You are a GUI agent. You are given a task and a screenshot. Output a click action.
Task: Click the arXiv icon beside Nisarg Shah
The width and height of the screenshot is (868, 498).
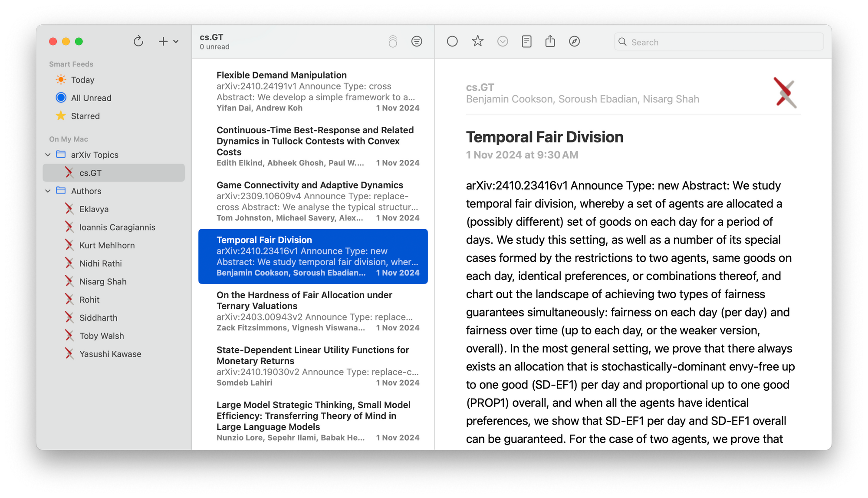click(x=69, y=281)
